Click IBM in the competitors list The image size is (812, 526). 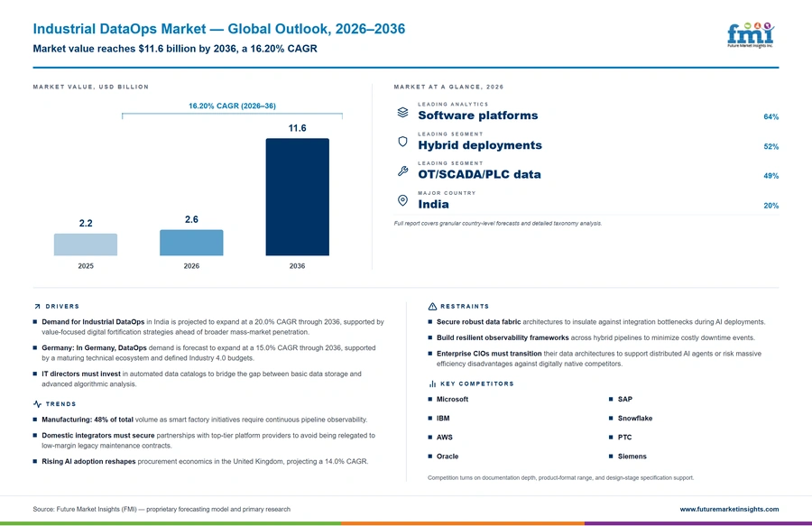tap(443, 419)
